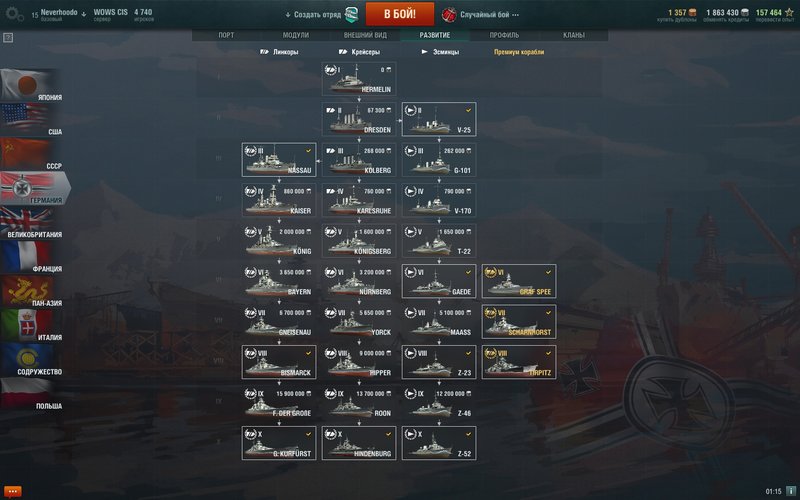Switch to the Модули tab
Viewport: 800px width, 500px height.
[x=296, y=35]
